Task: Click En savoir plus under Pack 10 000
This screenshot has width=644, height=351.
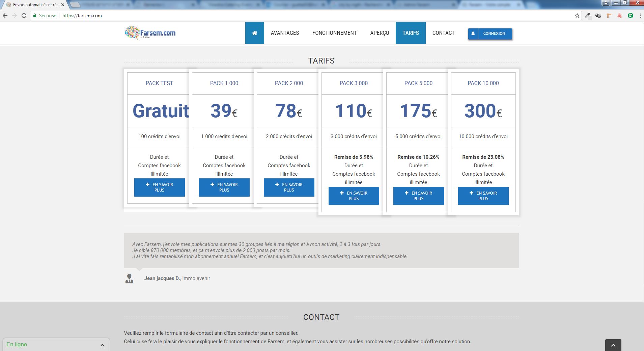Action: (483, 196)
